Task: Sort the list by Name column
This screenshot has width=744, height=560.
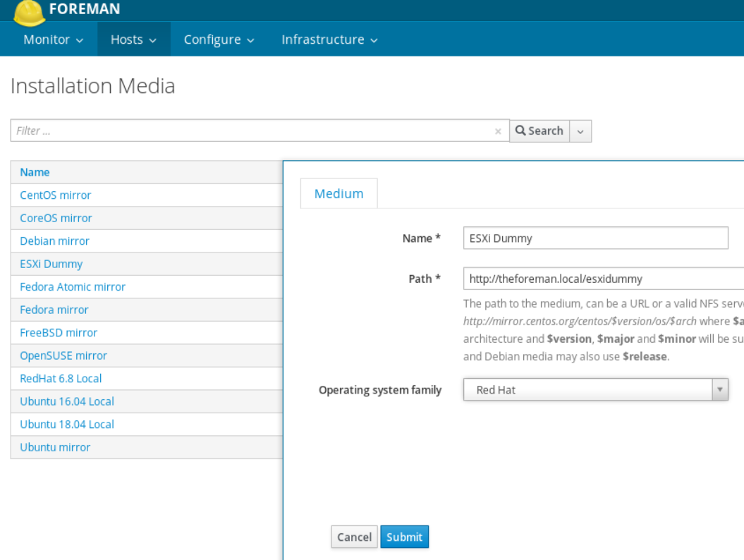Action: [35, 172]
